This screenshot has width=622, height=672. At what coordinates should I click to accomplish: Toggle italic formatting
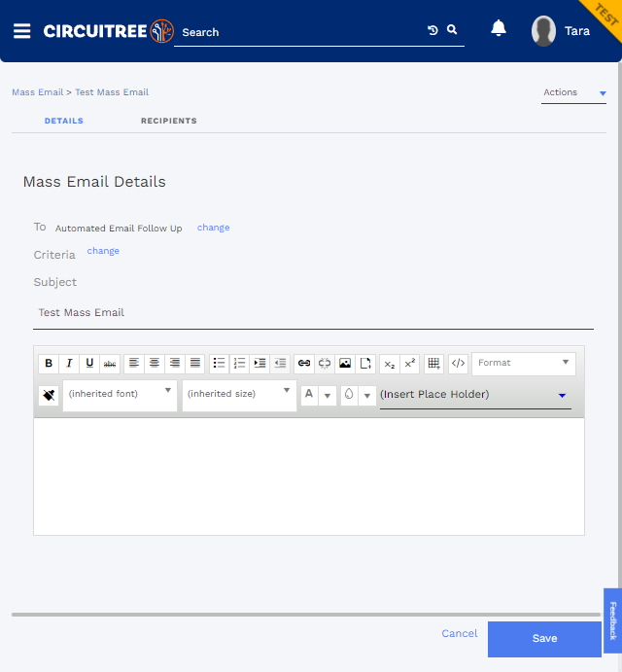[x=69, y=364]
